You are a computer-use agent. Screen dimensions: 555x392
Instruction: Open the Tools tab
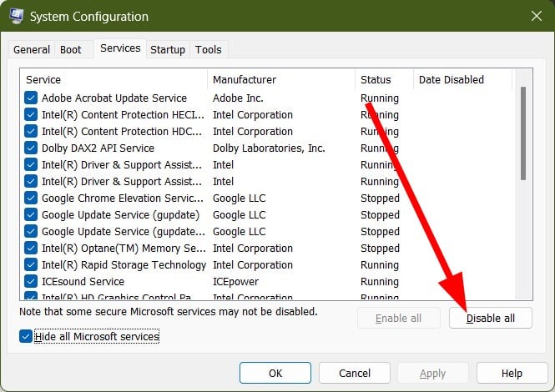[x=208, y=49]
